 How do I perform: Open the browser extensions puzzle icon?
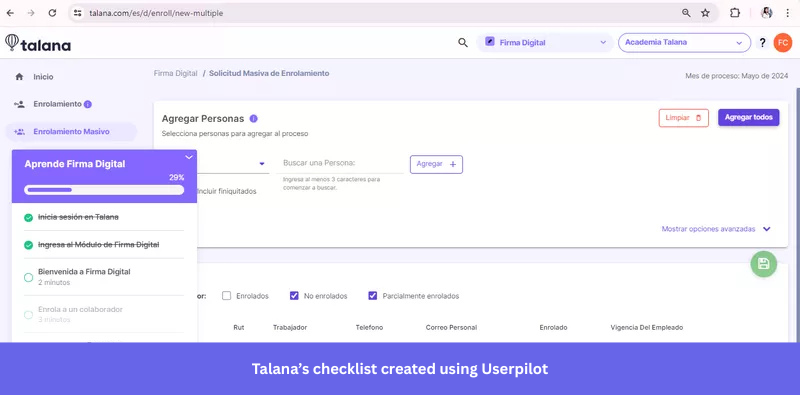[735, 13]
